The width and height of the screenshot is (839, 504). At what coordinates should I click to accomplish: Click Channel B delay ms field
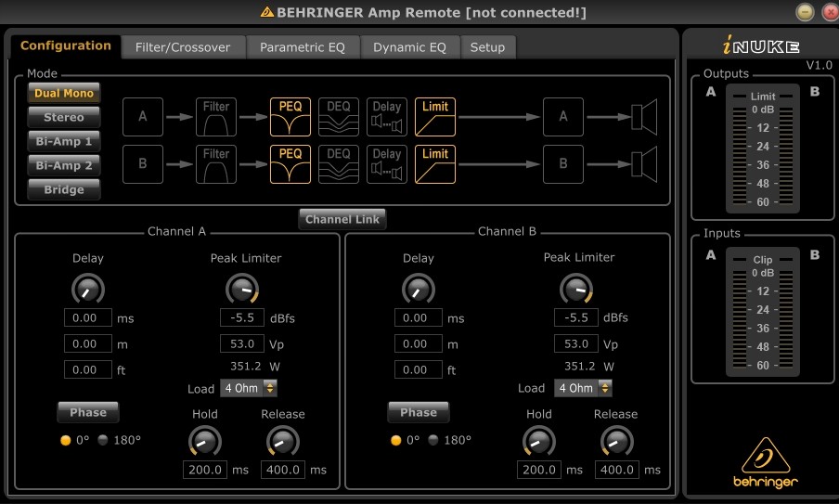click(419, 317)
